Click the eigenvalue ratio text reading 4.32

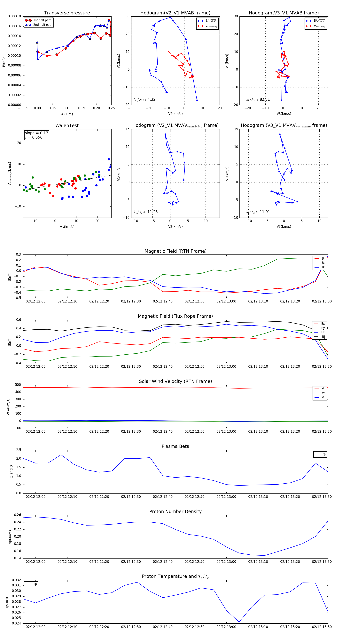pyautogui.click(x=145, y=100)
